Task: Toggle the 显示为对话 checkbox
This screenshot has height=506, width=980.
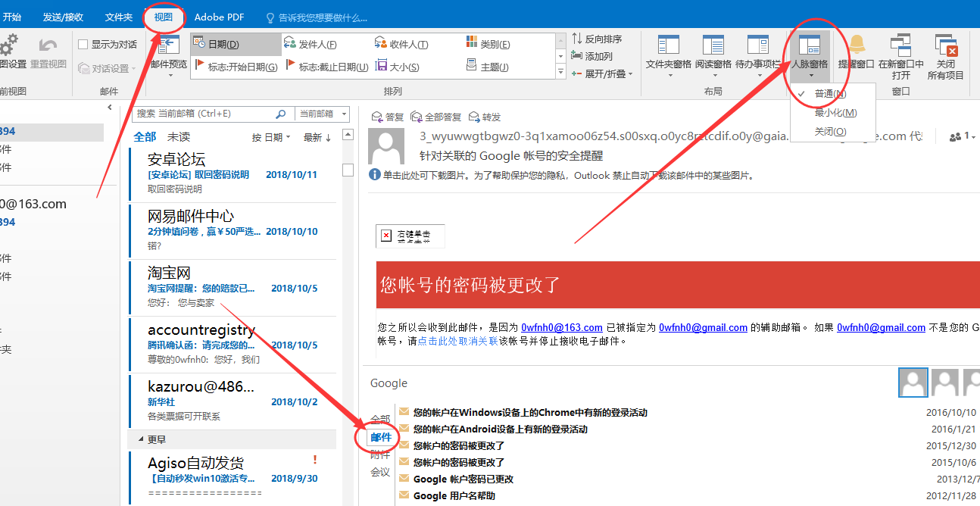Action: click(x=83, y=45)
